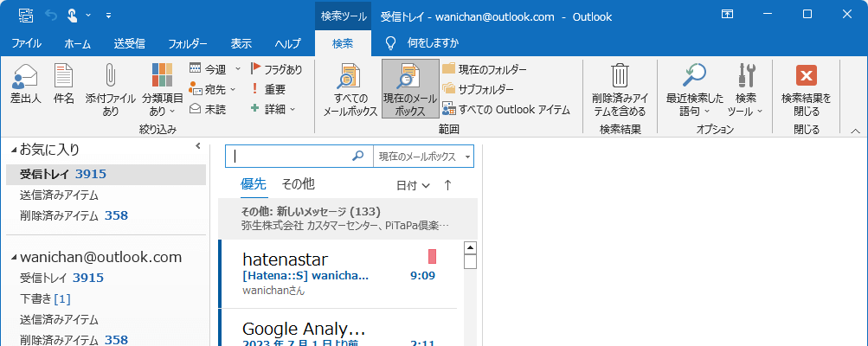The height and width of the screenshot is (346, 868).
Task: Toggle 未読 unread filter
Action: click(208, 109)
